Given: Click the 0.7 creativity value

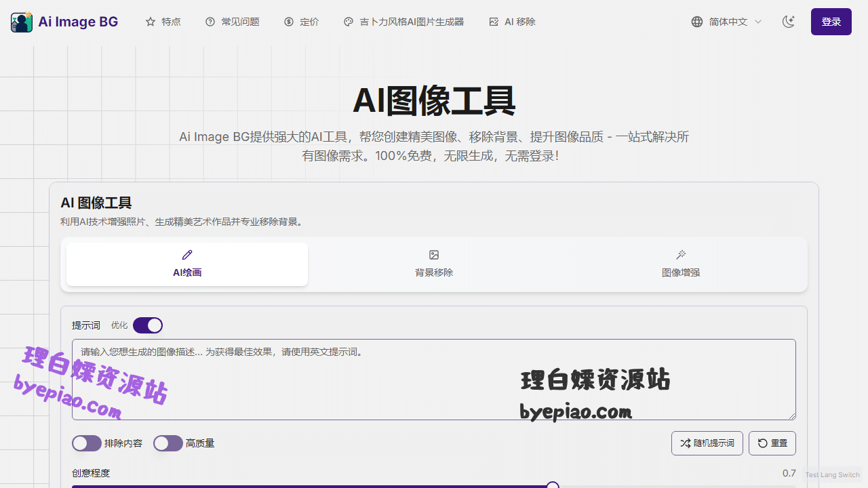Looking at the screenshot, I should pos(789,473).
